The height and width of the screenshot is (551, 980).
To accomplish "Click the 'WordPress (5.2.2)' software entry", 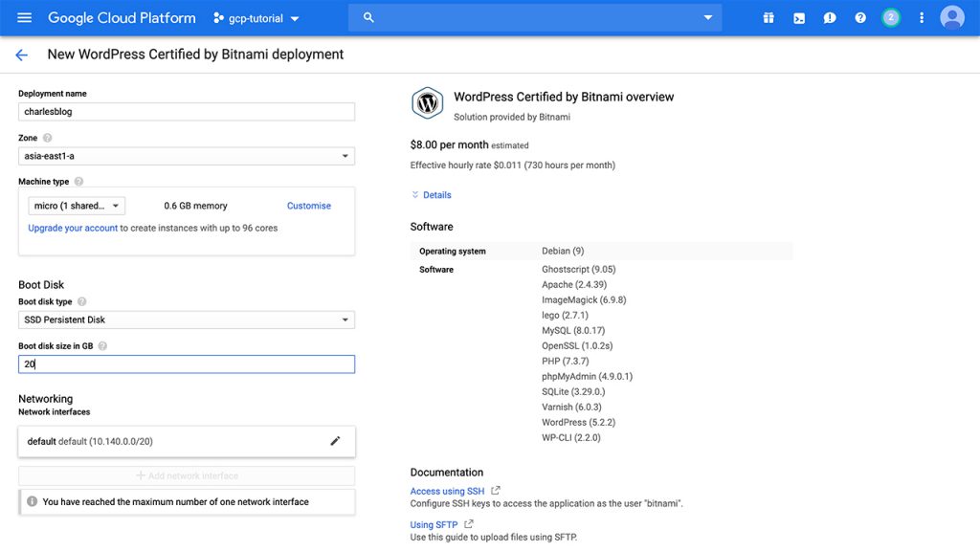I will (x=578, y=422).
